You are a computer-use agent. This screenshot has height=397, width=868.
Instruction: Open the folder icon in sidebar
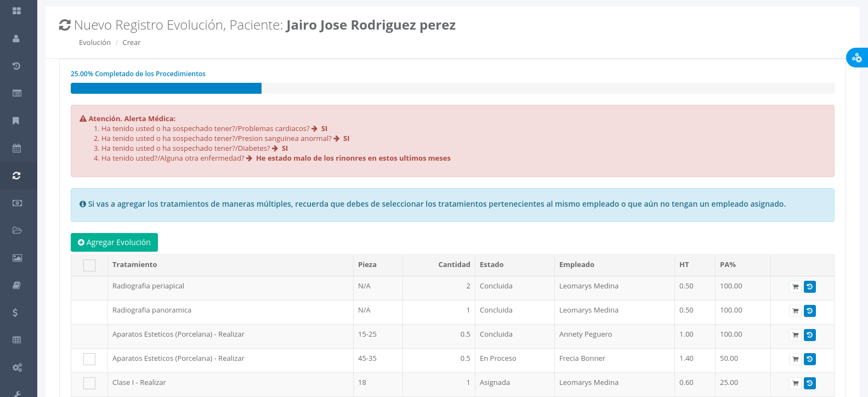(x=17, y=230)
